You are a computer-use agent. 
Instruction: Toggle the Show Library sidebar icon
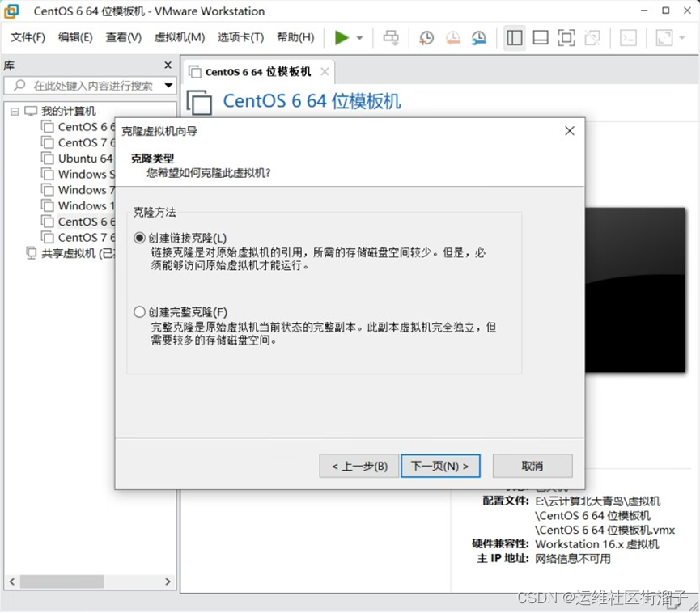coord(515,38)
